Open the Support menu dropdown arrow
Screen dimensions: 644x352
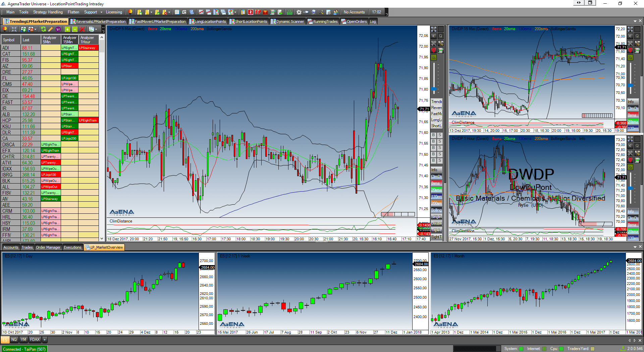(x=101, y=12)
